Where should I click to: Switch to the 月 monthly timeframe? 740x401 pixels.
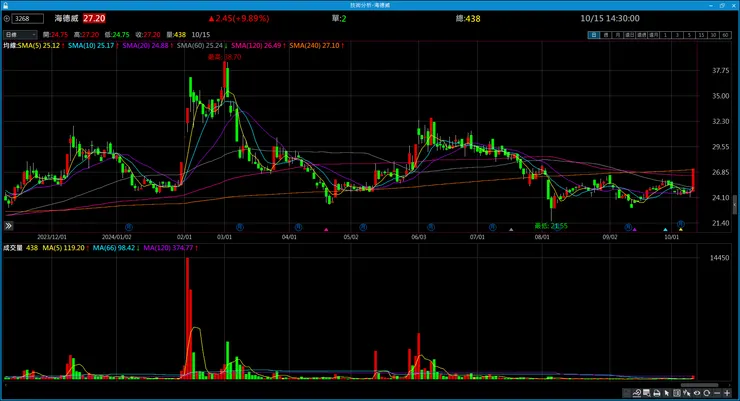coord(618,35)
